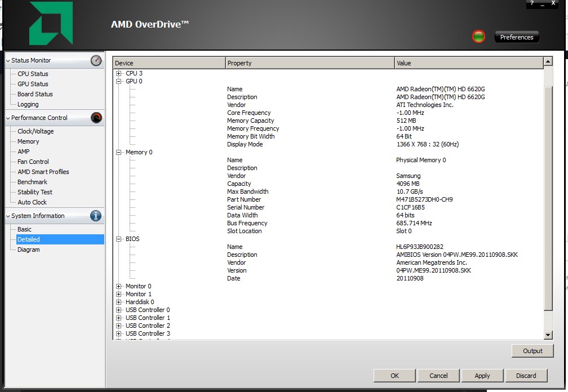Click the 4096 MB capacity value
The width and height of the screenshot is (568, 392).
[408, 184]
